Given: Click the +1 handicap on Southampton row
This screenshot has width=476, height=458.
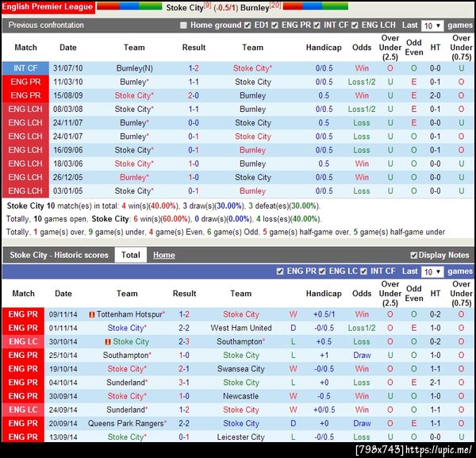Looking at the screenshot, I should pos(324,355).
